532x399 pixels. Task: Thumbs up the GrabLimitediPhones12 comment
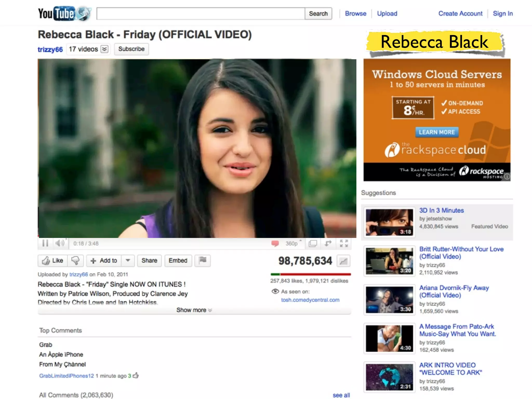(136, 375)
